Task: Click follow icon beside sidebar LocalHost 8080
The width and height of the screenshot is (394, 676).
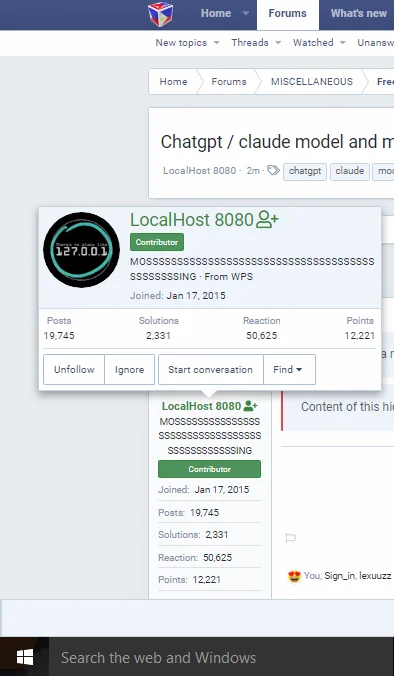Action: pos(250,406)
